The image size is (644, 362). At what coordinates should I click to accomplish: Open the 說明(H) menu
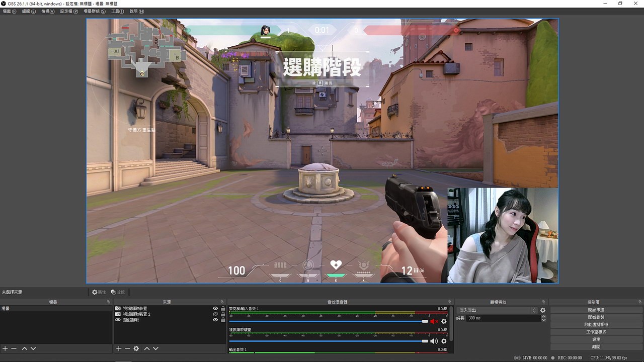137,11
